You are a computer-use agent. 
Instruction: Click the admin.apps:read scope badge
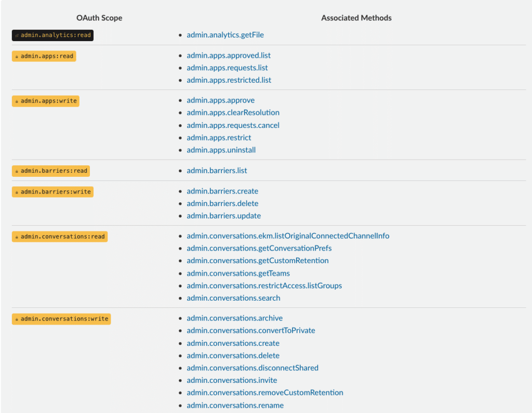pos(44,56)
